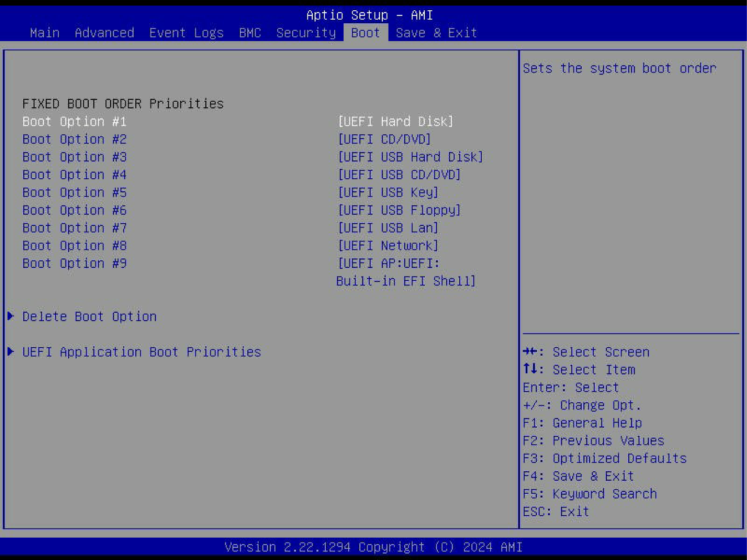Image resolution: width=747 pixels, height=560 pixels.
Task: Open the Save & Exit tab
Action: [436, 33]
